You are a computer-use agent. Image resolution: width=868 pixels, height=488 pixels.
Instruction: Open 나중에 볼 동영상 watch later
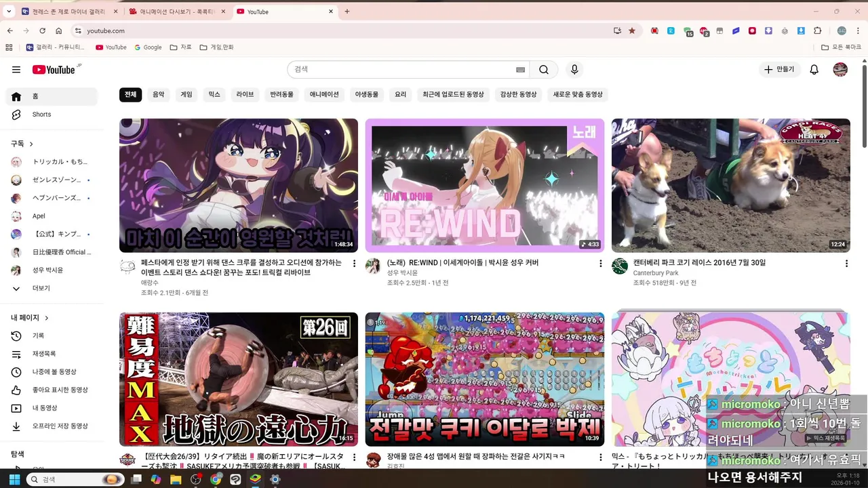[x=52, y=372]
